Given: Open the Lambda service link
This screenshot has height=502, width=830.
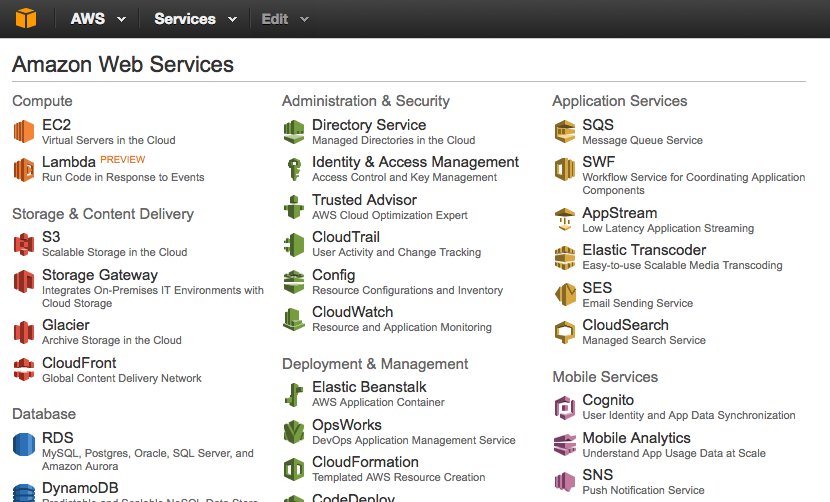Looking at the screenshot, I should tap(69, 162).
